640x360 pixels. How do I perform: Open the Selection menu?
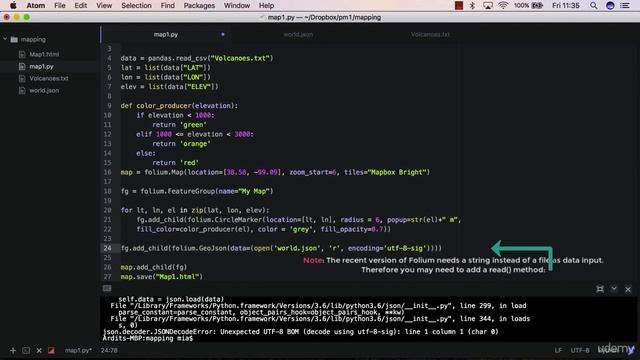tap(136, 5)
